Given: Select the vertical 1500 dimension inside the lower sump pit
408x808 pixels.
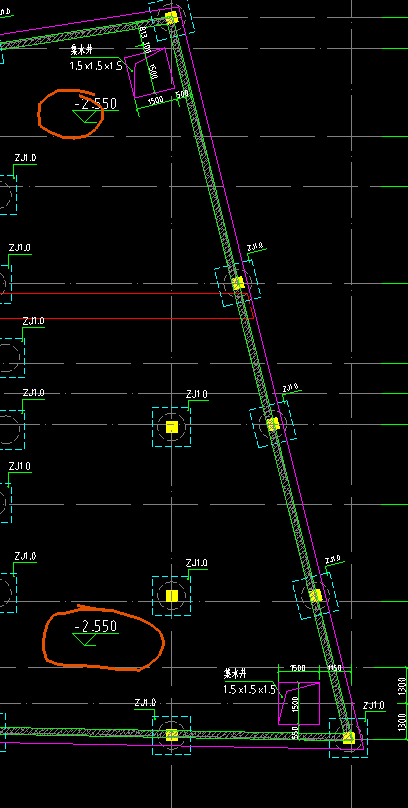Looking at the screenshot, I should [x=296, y=704].
